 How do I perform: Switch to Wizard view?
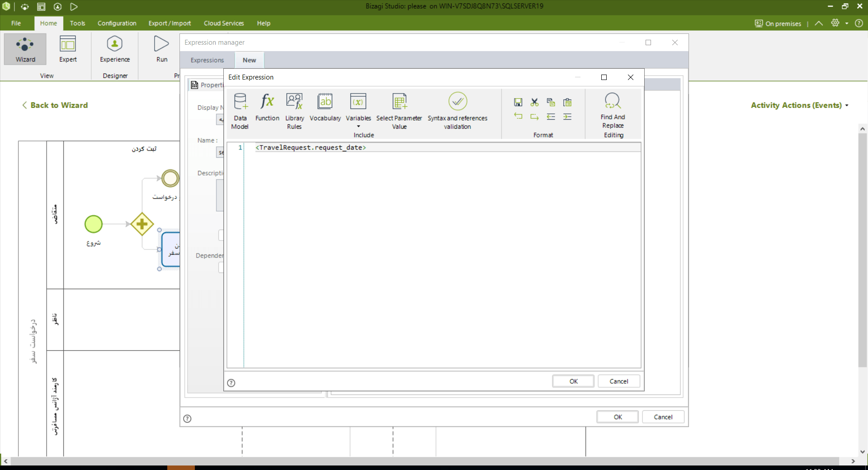25,49
